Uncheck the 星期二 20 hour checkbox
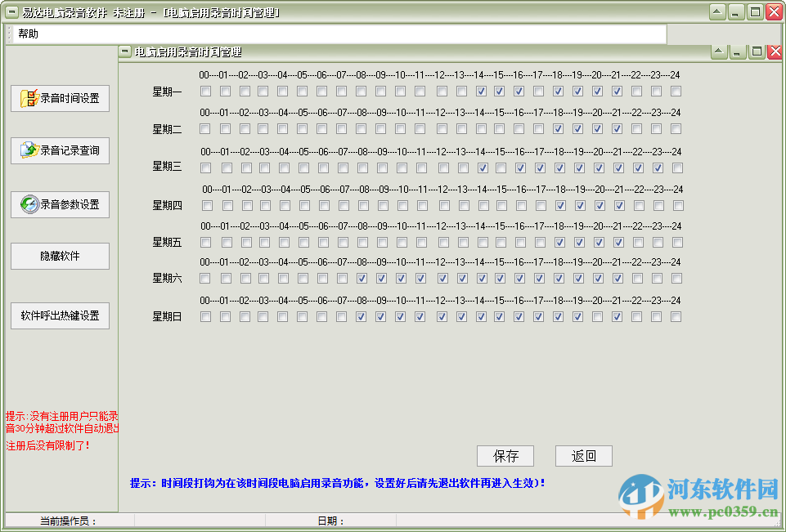786x532 pixels. tap(597, 129)
